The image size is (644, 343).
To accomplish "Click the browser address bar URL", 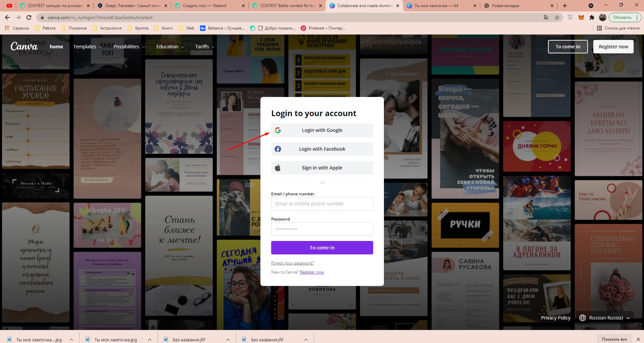I will [x=100, y=17].
